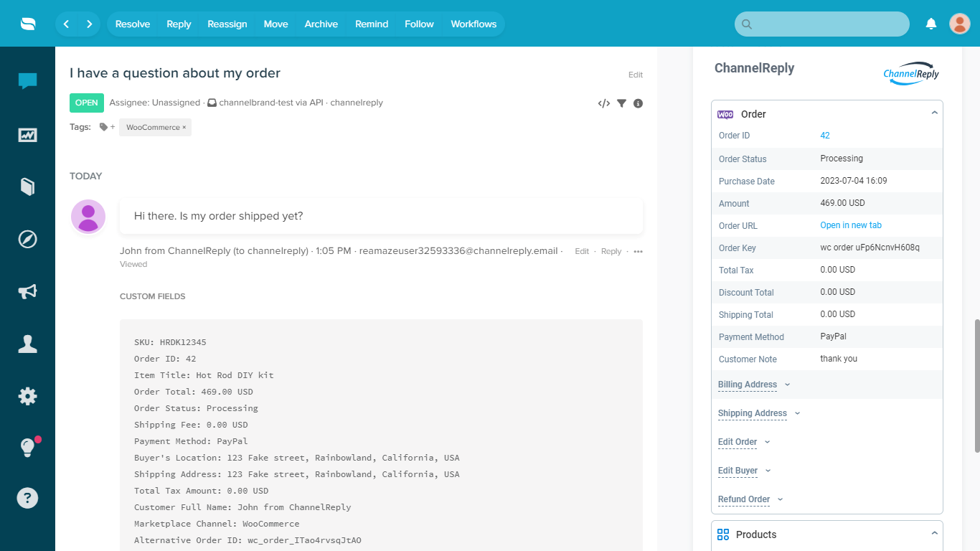Click the sender email reamazeuser32593336@channelreply.email
The image size is (980, 551).
point(458,251)
